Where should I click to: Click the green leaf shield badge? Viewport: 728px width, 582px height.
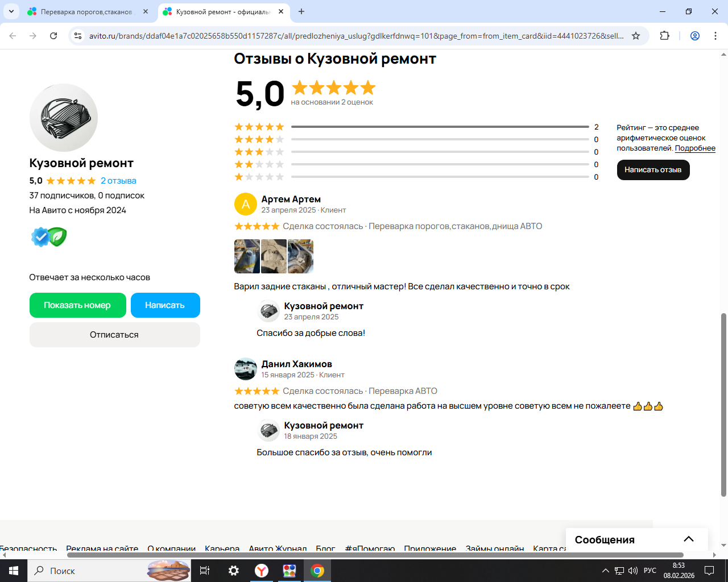(57, 237)
